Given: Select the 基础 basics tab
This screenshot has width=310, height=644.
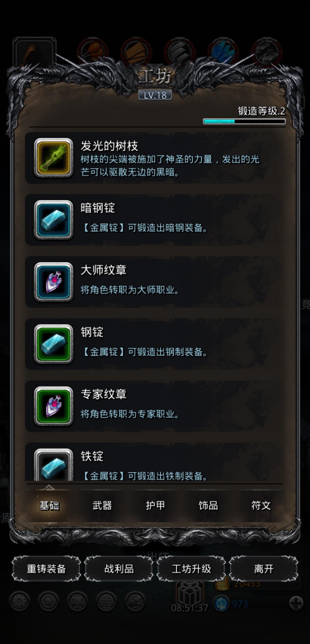Looking at the screenshot, I should click(49, 505).
